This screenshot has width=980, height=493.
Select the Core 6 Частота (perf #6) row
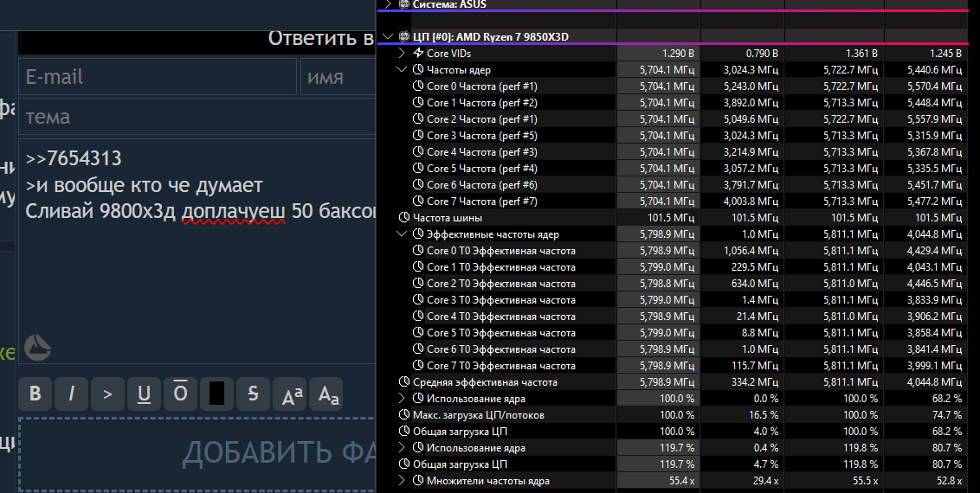pos(674,185)
